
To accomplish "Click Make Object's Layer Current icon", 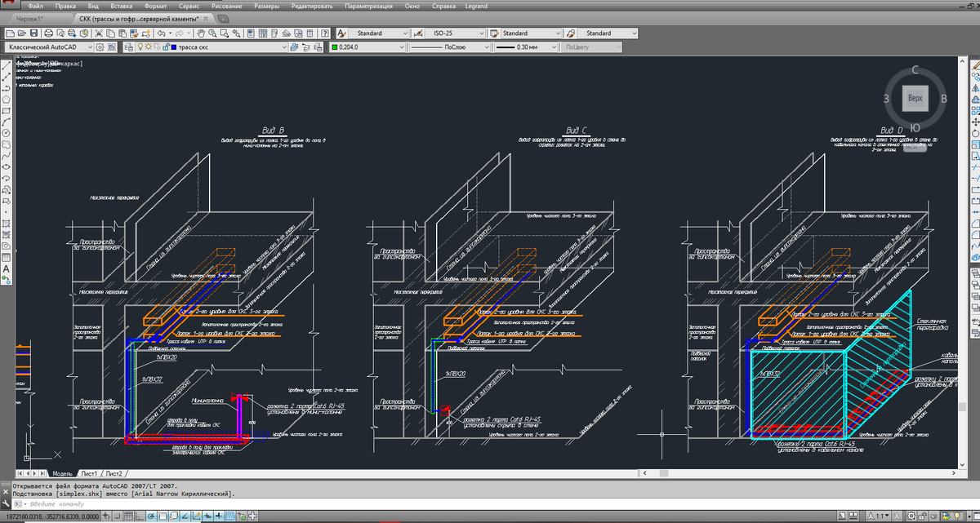I will click(x=295, y=47).
